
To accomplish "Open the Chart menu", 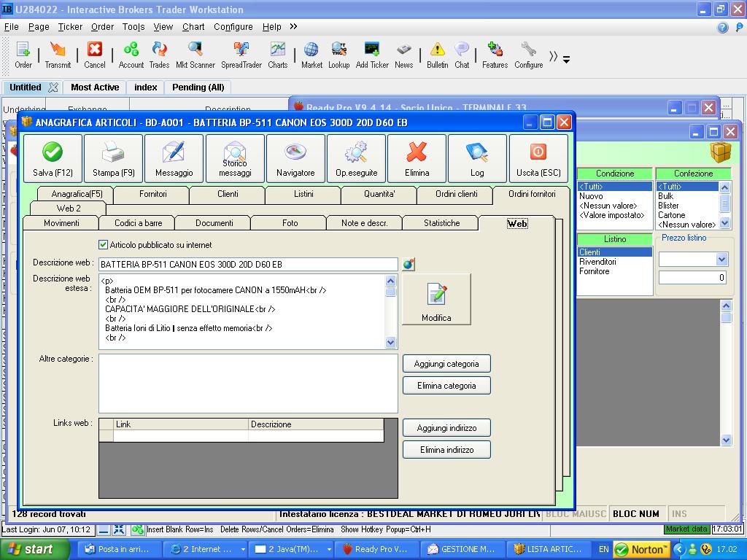I will point(193,26).
